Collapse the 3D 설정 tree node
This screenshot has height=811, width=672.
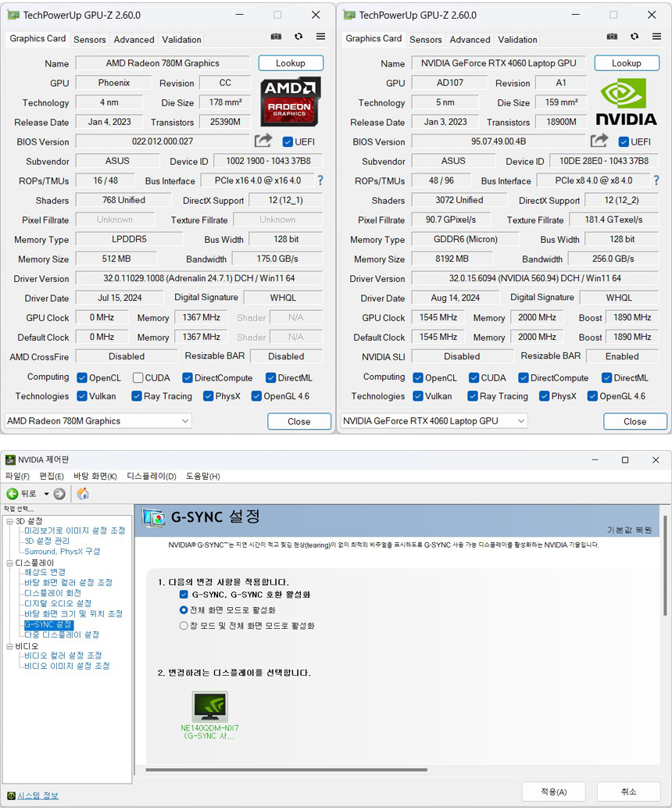pos(9,521)
